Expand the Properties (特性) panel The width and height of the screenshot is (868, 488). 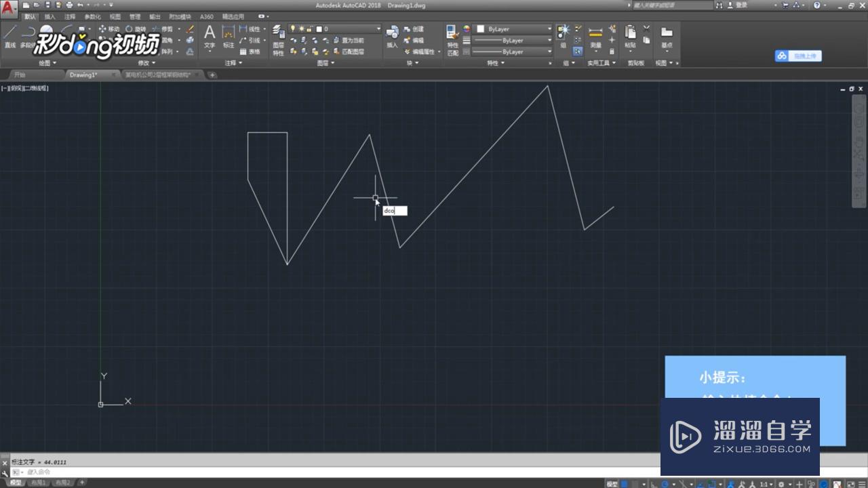pos(496,63)
